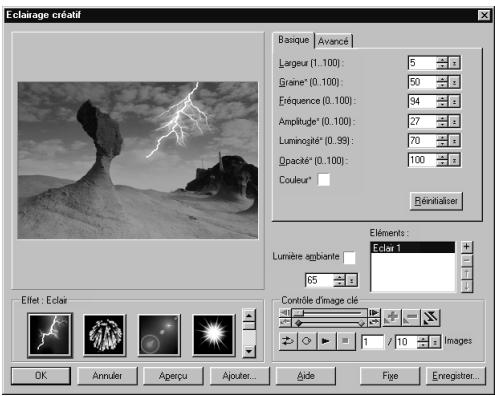Screen dimensions: 495x396
Task: Go to previous frame icon
Action: pyautogui.click(x=285, y=313)
